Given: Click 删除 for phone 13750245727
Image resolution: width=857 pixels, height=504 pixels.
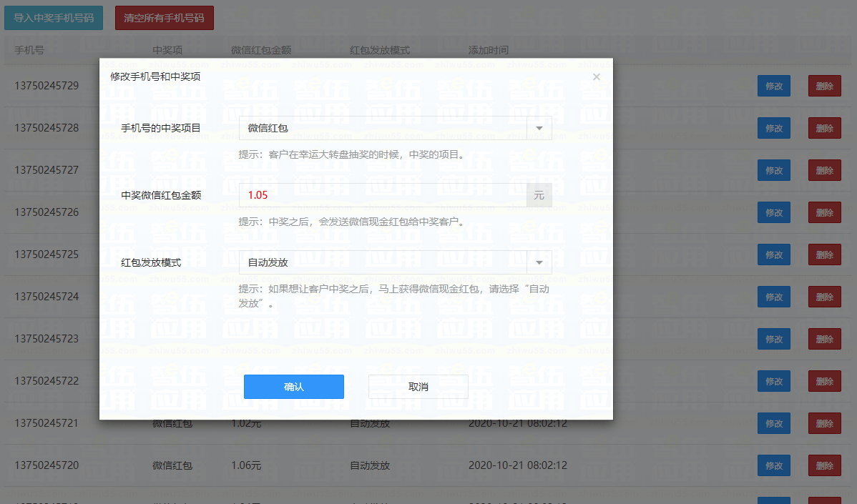Looking at the screenshot, I should tap(824, 170).
